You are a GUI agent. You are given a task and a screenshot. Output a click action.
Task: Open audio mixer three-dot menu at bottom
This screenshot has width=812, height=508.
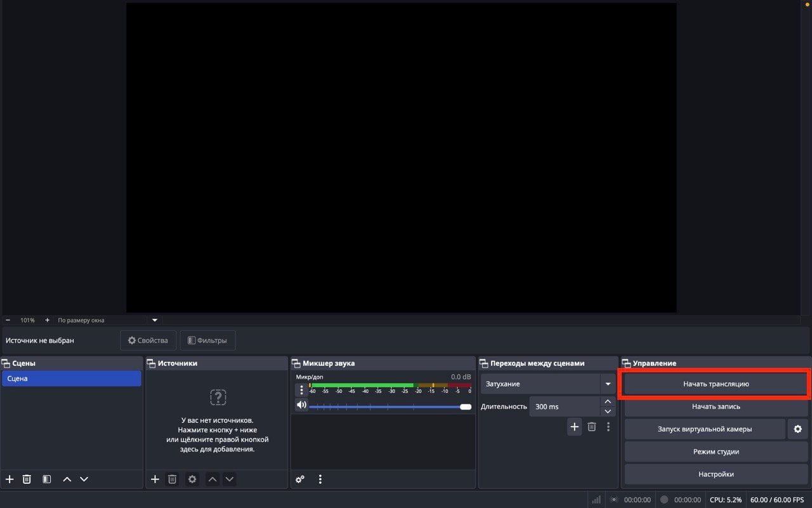pyautogui.click(x=320, y=479)
